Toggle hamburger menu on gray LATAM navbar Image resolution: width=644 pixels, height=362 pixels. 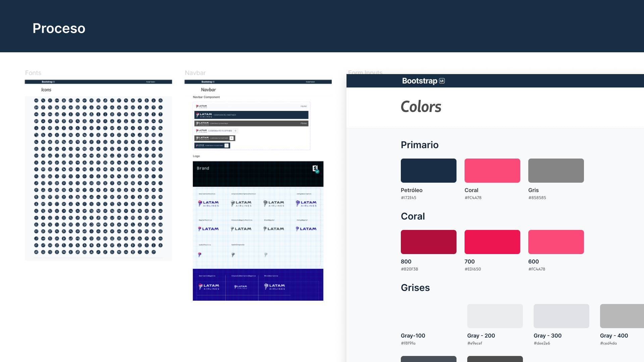coord(231,138)
